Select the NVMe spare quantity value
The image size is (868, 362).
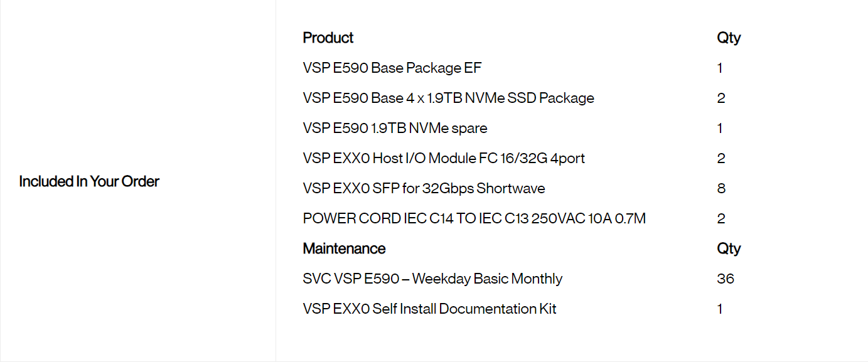[720, 128]
